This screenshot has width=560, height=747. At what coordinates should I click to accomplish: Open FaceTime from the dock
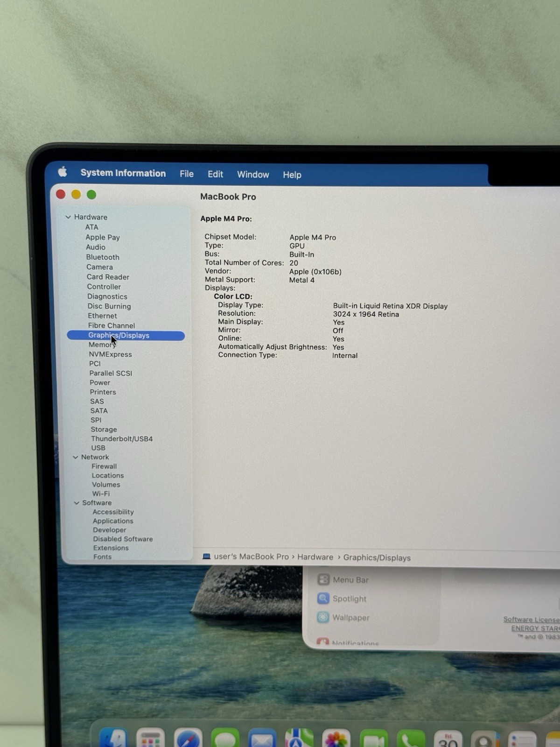click(373, 738)
